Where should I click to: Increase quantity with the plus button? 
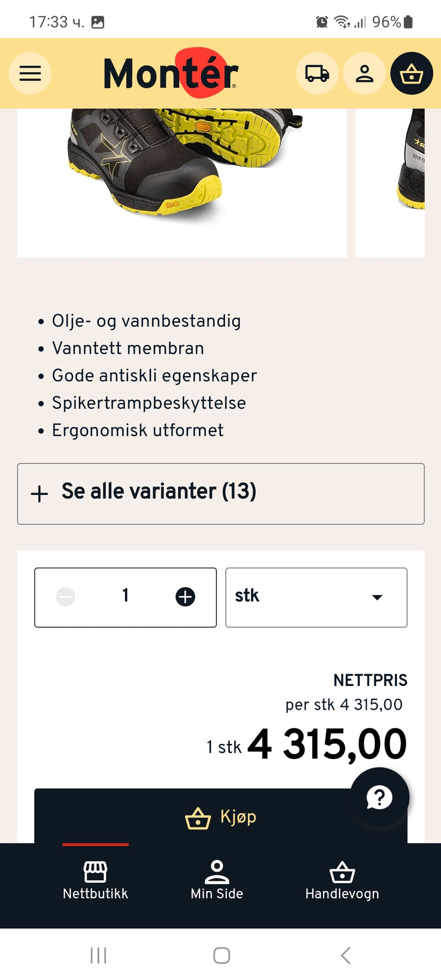(x=186, y=596)
